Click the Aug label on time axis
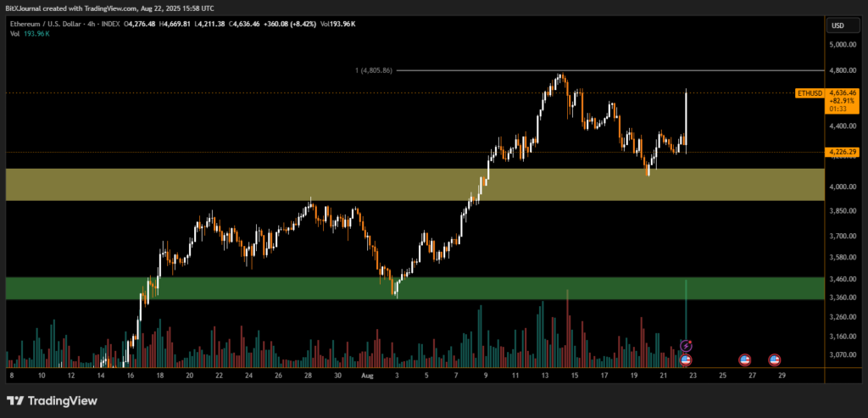The height and width of the screenshot is (418, 868). point(368,374)
